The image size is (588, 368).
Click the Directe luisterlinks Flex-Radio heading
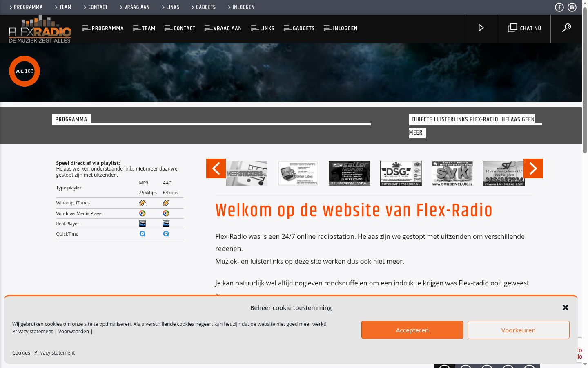pyautogui.click(x=473, y=126)
